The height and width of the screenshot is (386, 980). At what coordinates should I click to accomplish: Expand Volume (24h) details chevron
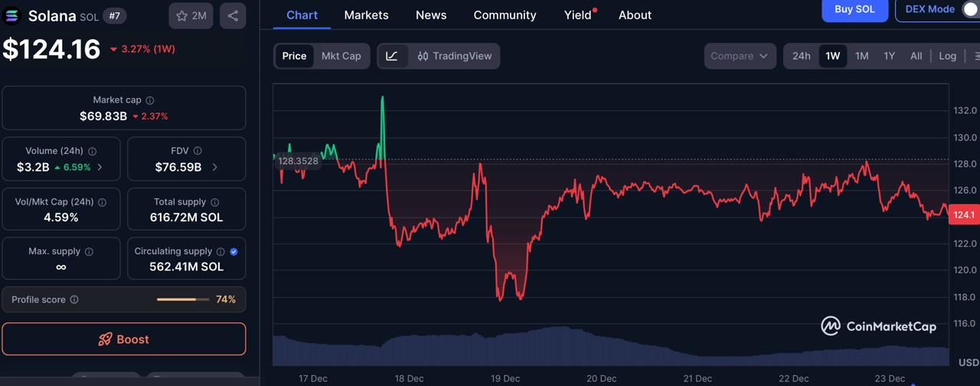click(x=100, y=167)
